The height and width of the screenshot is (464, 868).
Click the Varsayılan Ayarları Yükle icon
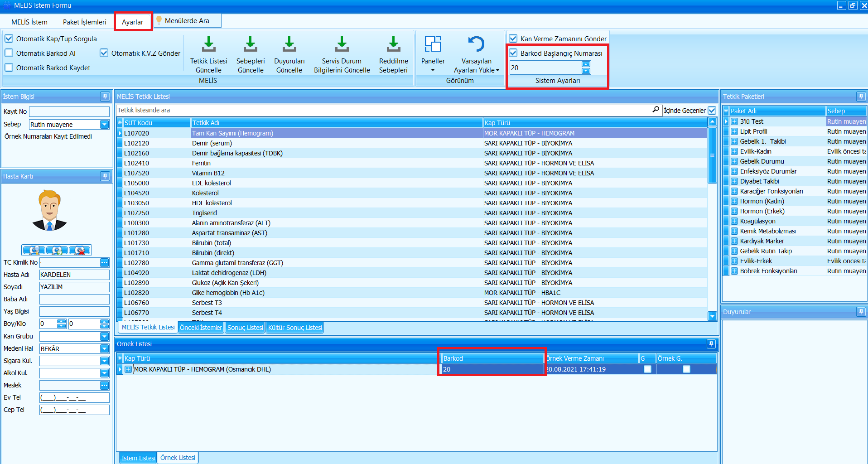pyautogui.click(x=476, y=44)
